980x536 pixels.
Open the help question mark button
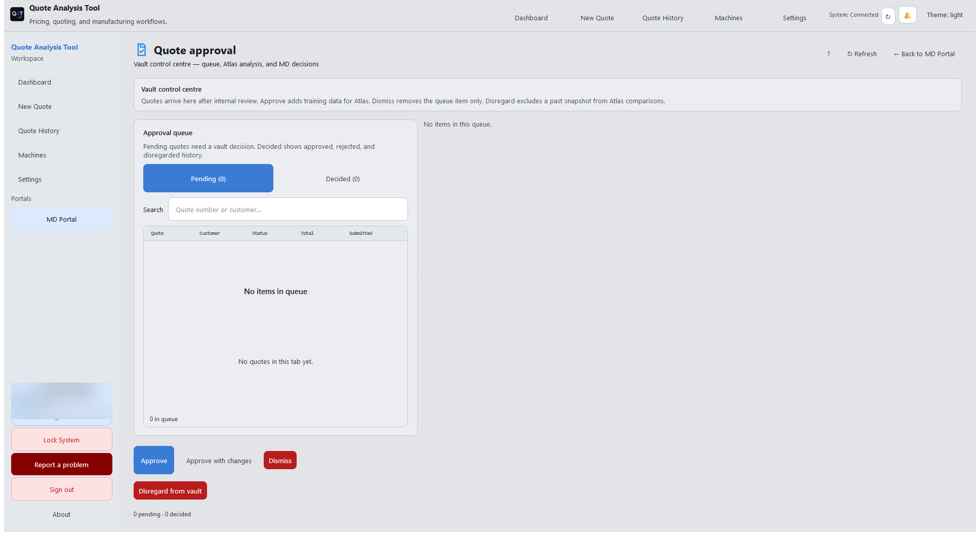coord(829,54)
